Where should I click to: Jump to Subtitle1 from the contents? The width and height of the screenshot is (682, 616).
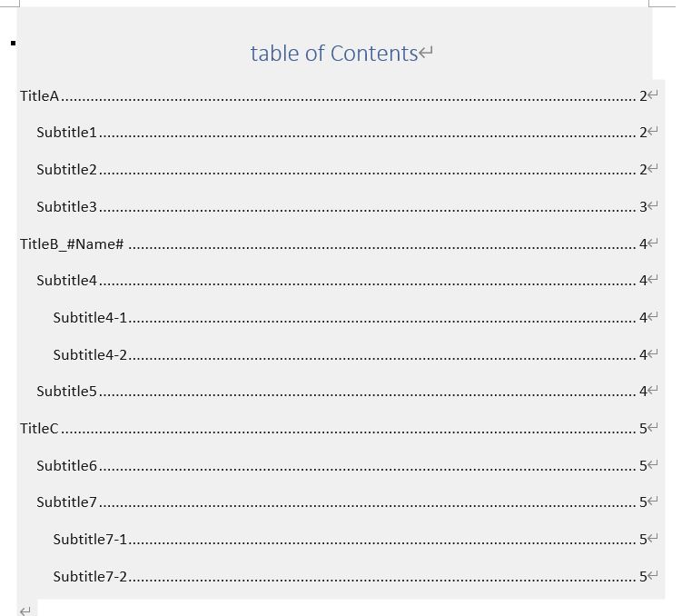click(66, 133)
